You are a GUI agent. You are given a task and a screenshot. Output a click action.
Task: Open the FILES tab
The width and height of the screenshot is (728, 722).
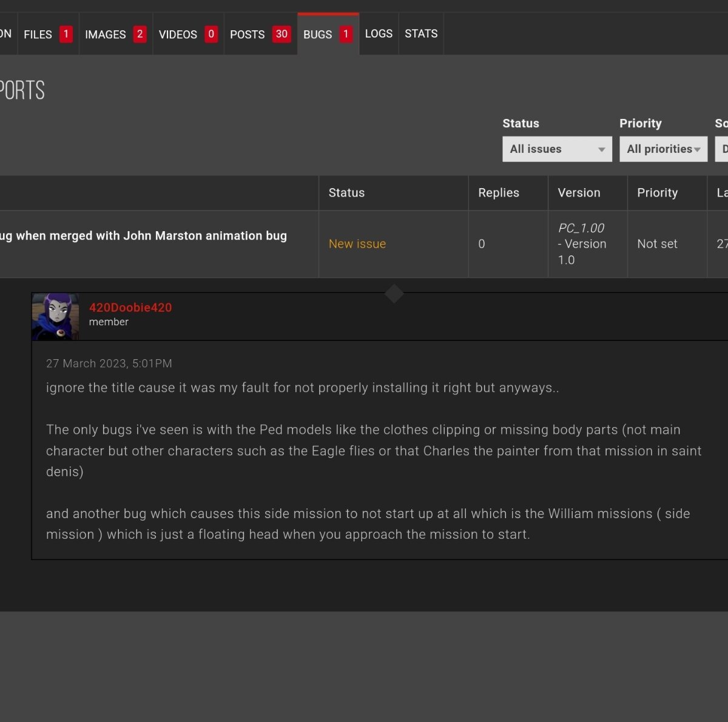click(x=47, y=35)
